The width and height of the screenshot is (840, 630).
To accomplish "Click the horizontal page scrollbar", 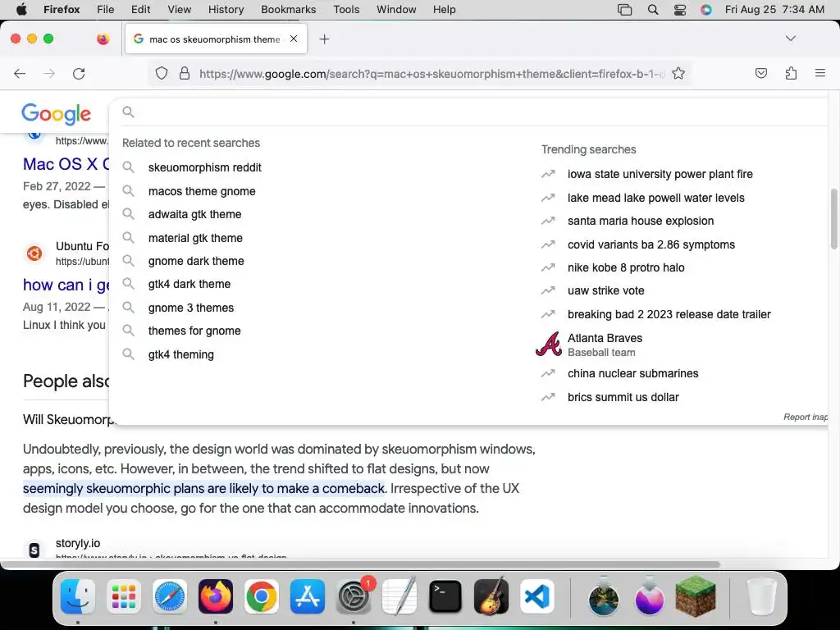I will (360, 564).
